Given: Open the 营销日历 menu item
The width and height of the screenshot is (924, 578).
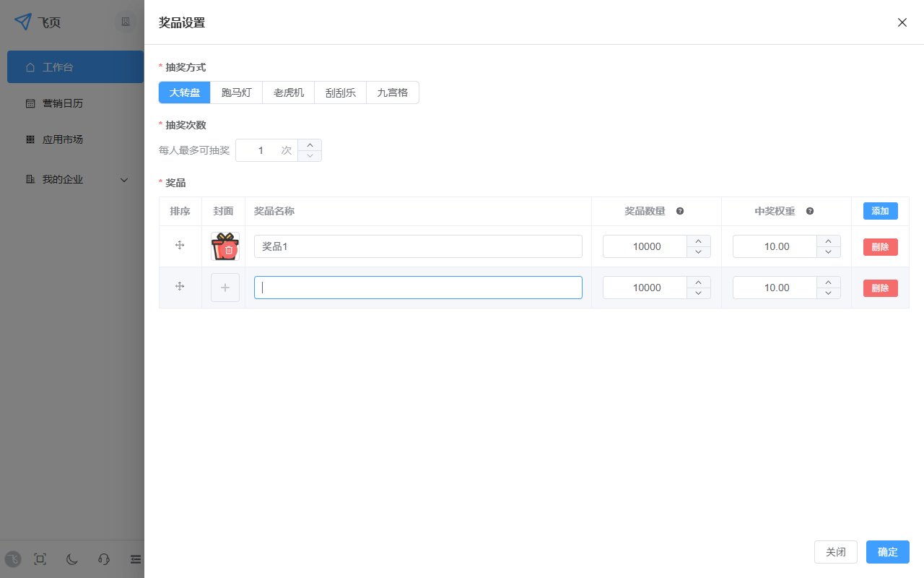Looking at the screenshot, I should [61, 103].
